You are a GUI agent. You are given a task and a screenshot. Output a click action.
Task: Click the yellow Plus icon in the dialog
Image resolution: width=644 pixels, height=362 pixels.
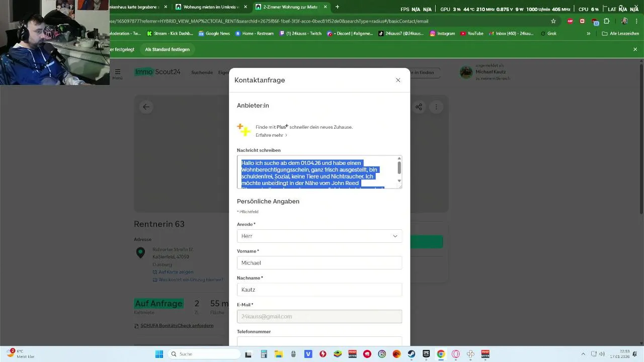(244, 130)
